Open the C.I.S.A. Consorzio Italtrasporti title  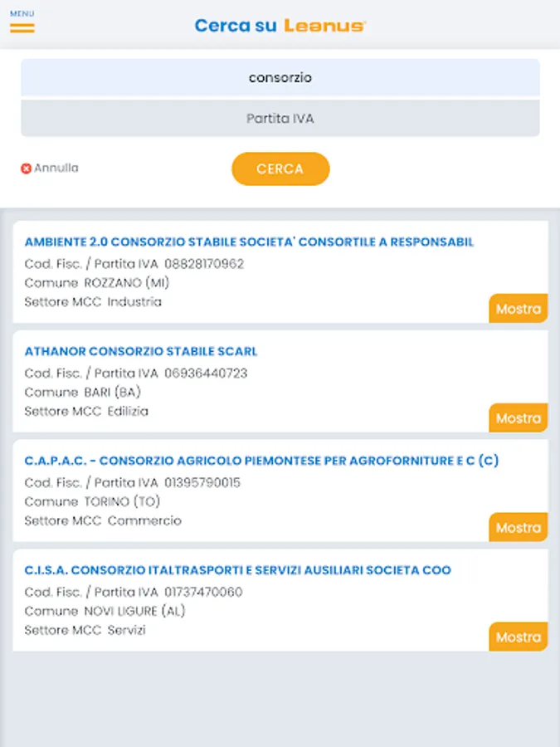(238, 570)
